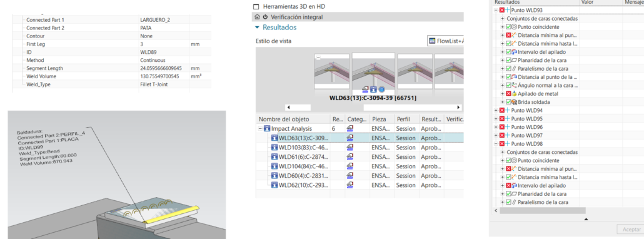The height and width of the screenshot is (239, 644).
Task: Click the category icon in WLD61(6) row
Action: pos(350,157)
